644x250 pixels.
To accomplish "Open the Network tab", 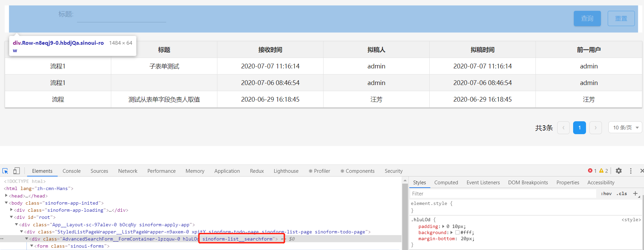I will 128,171.
